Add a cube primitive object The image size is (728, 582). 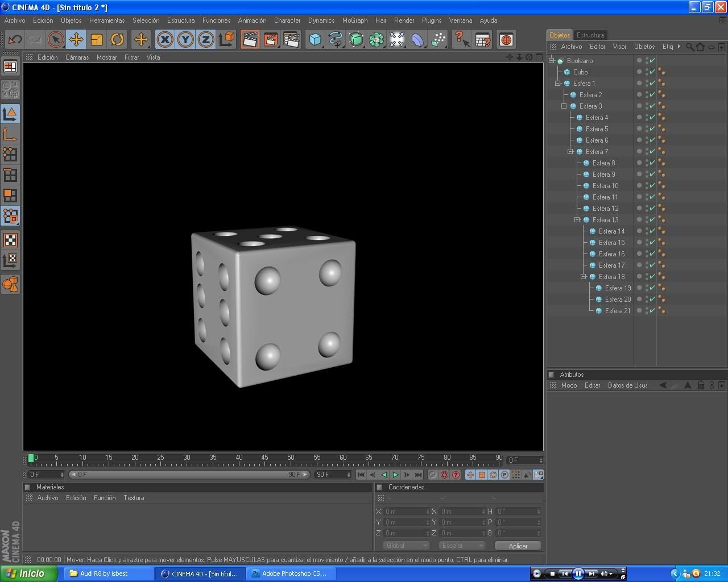tap(315, 40)
